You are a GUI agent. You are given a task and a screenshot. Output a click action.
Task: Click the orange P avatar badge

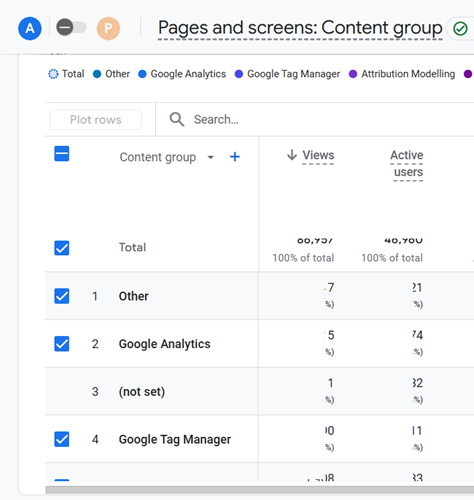(x=108, y=28)
